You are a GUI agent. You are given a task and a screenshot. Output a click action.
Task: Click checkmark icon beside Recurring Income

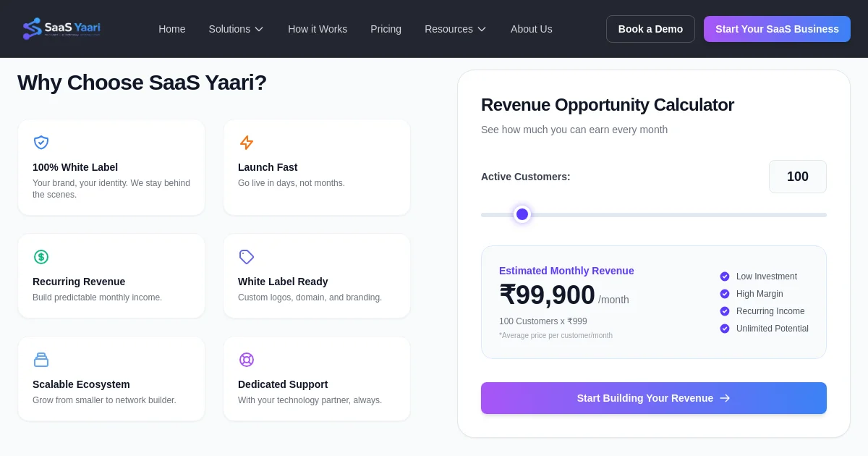click(x=725, y=311)
